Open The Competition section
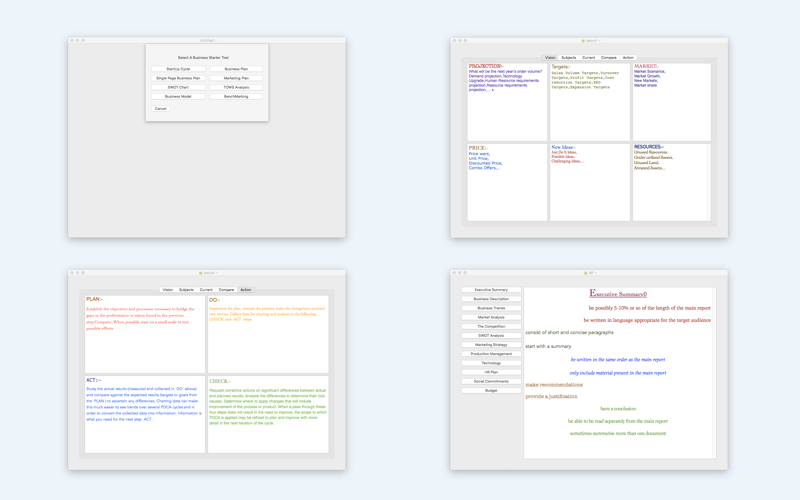The width and height of the screenshot is (800, 500). click(491, 327)
